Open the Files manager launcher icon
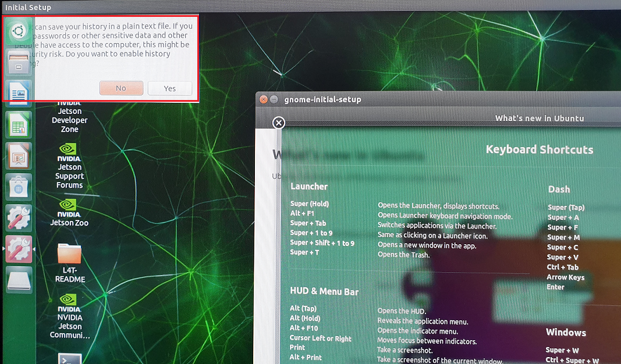The image size is (621, 364). click(x=19, y=62)
